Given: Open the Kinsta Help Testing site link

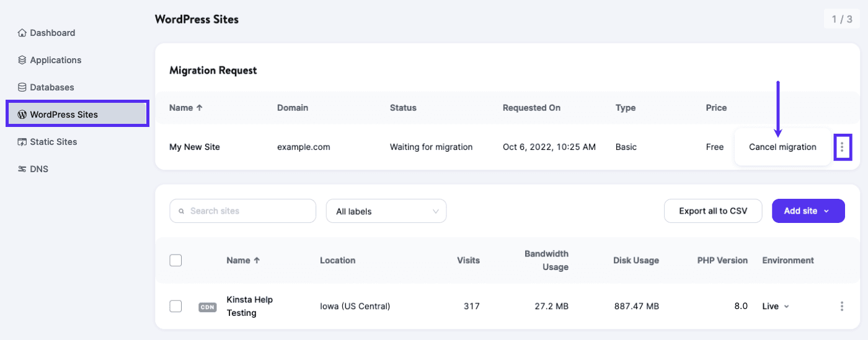Looking at the screenshot, I should point(250,306).
